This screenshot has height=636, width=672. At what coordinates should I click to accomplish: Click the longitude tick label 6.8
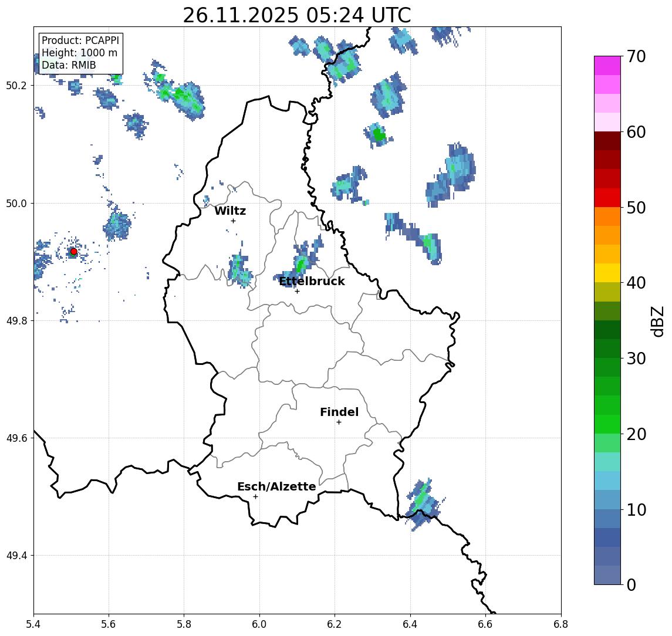pyautogui.click(x=561, y=624)
